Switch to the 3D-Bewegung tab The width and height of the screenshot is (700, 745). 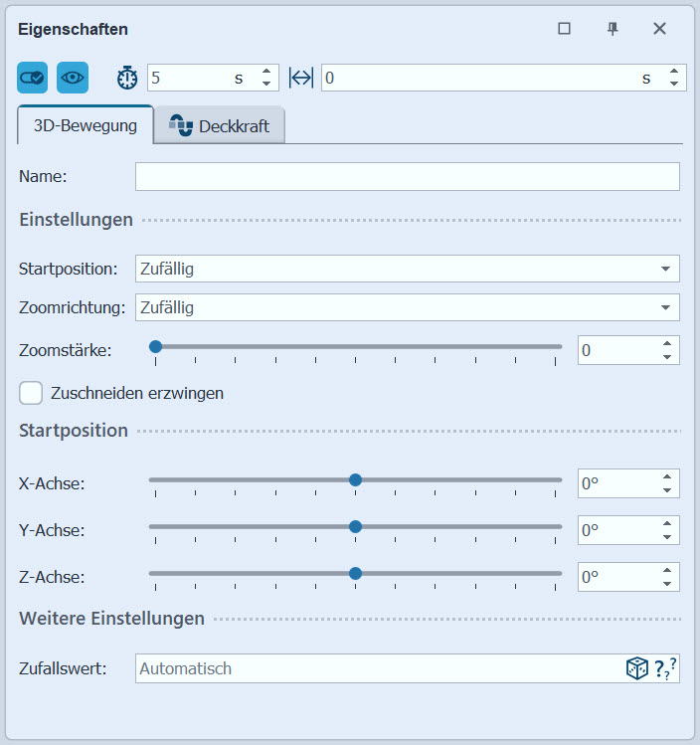86,126
